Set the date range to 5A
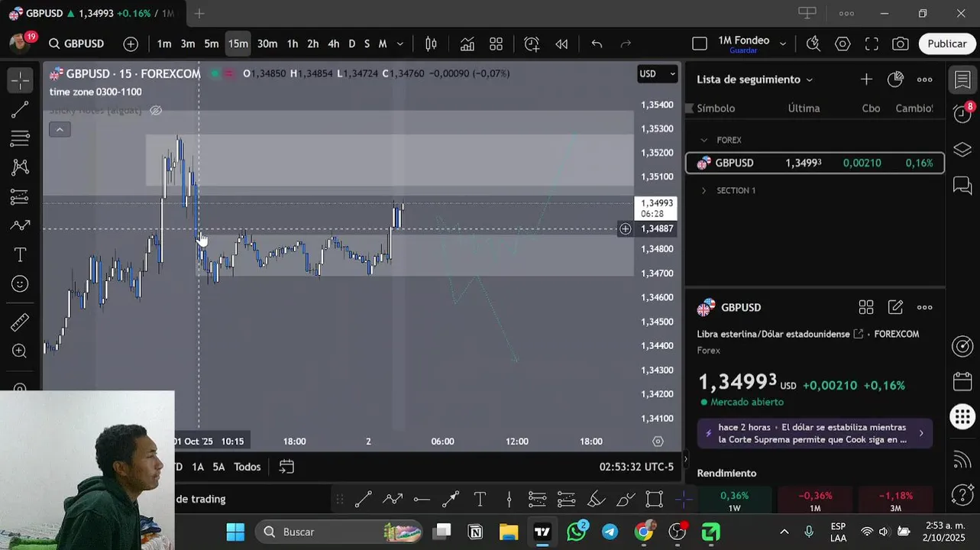Image resolution: width=980 pixels, height=550 pixels. [x=218, y=466]
